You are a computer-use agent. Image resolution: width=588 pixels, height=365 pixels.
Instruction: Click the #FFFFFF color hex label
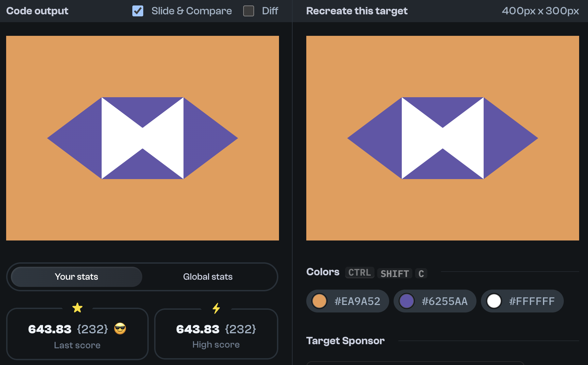click(531, 301)
